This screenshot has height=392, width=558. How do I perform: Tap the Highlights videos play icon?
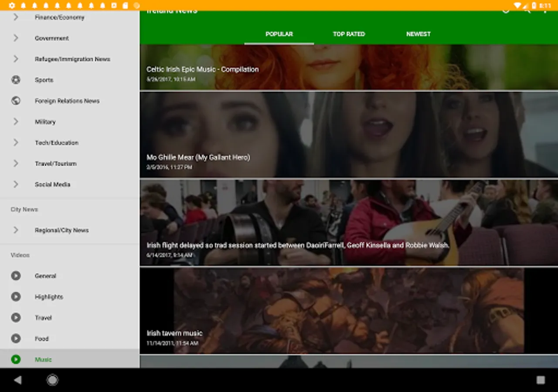[x=16, y=297]
